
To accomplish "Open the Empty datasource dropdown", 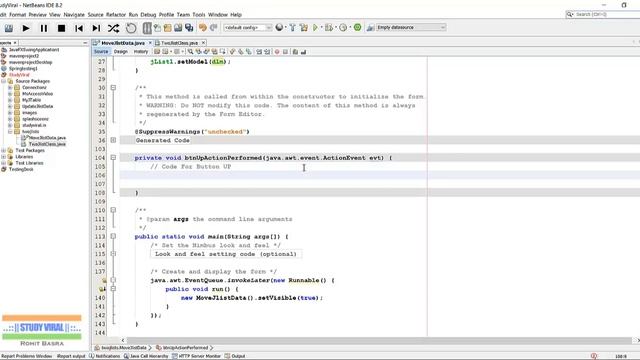I will (x=411, y=27).
